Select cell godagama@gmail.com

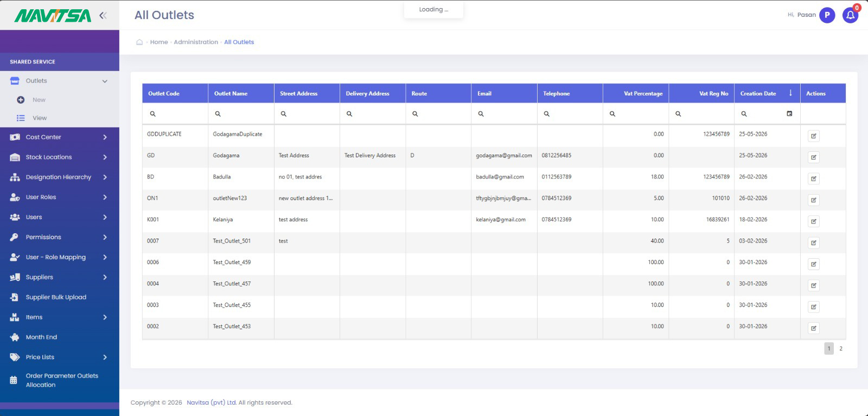(x=504, y=156)
